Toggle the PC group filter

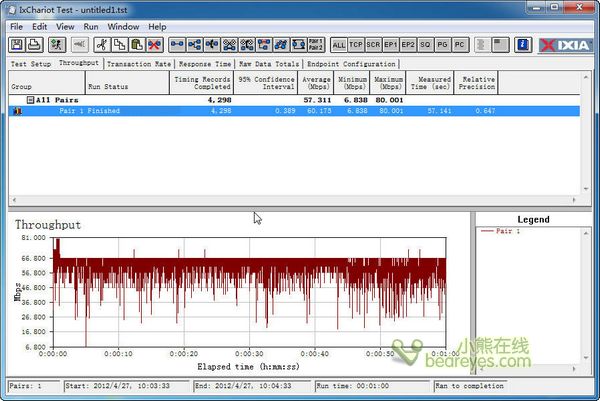[x=460, y=45]
